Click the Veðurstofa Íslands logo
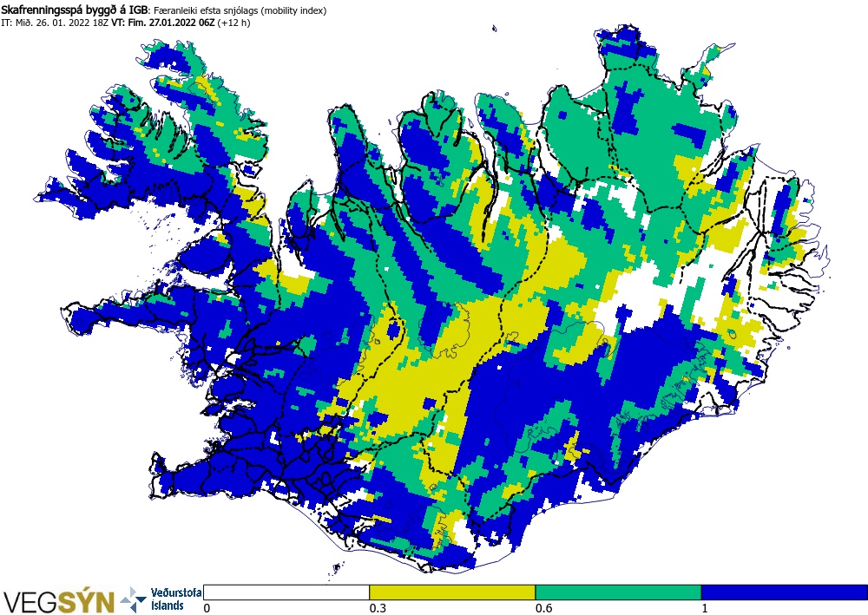Viewport: 868px width, 615px height. [x=161, y=599]
